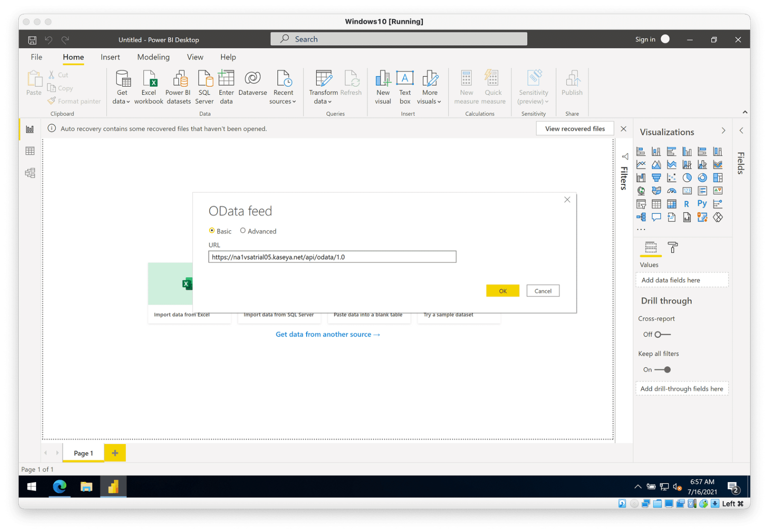Show more visuals via the ellipsis
769x532 pixels.
tap(641, 230)
